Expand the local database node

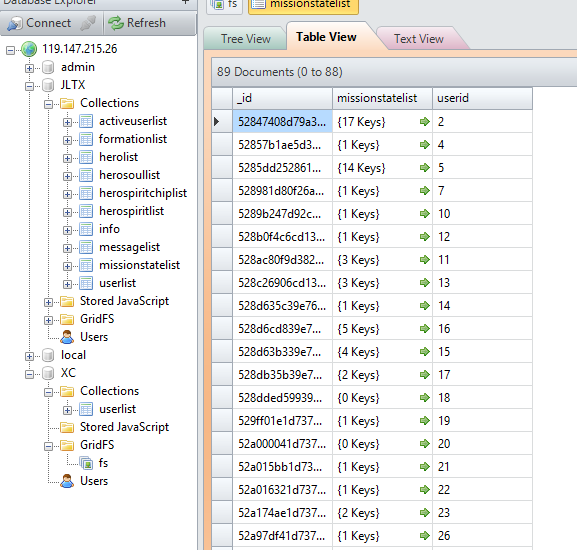click(29, 356)
